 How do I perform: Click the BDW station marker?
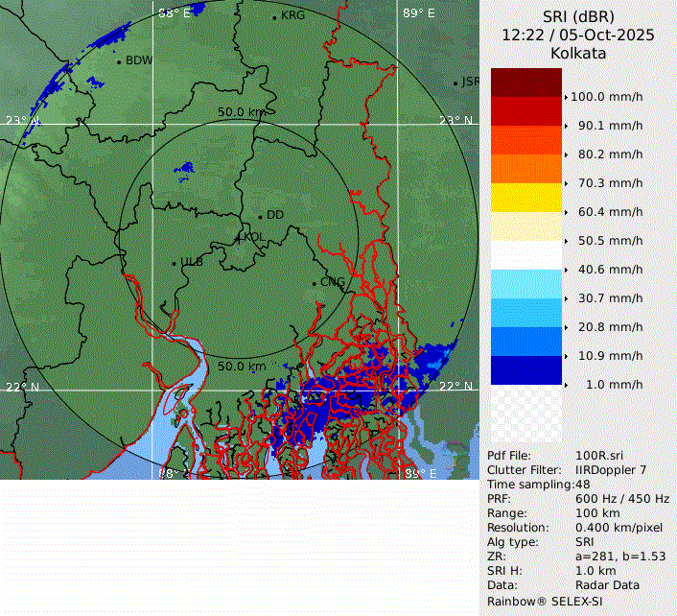coord(119,61)
